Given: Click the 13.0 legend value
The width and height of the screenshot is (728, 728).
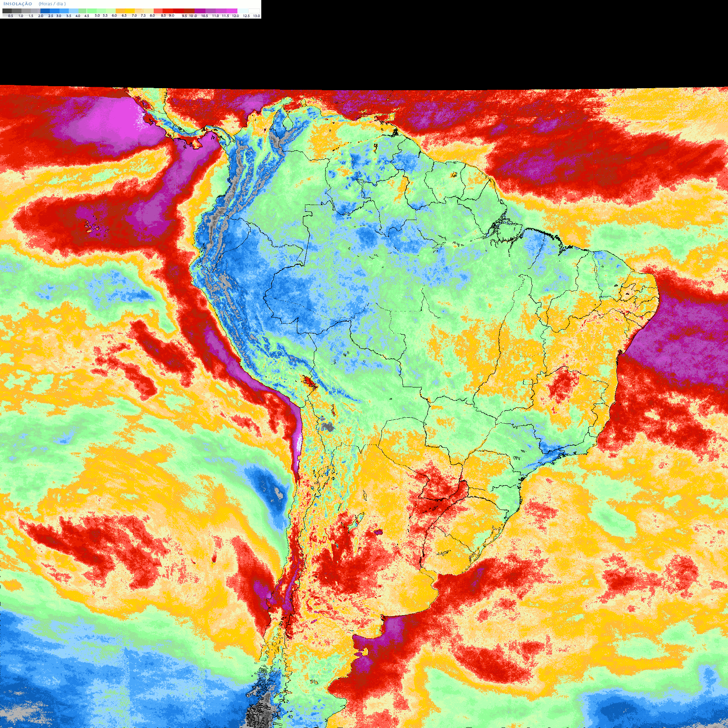Looking at the screenshot, I should (x=256, y=16).
